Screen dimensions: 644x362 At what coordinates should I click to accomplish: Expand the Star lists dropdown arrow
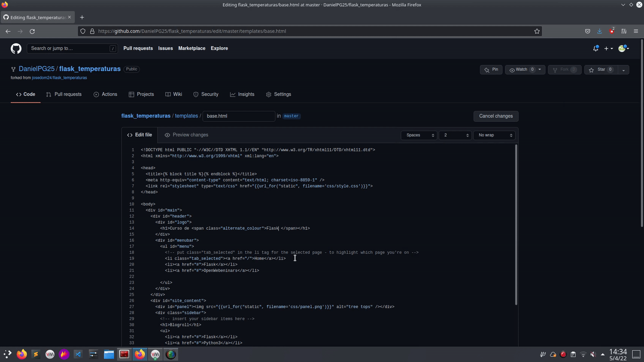(623, 69)
